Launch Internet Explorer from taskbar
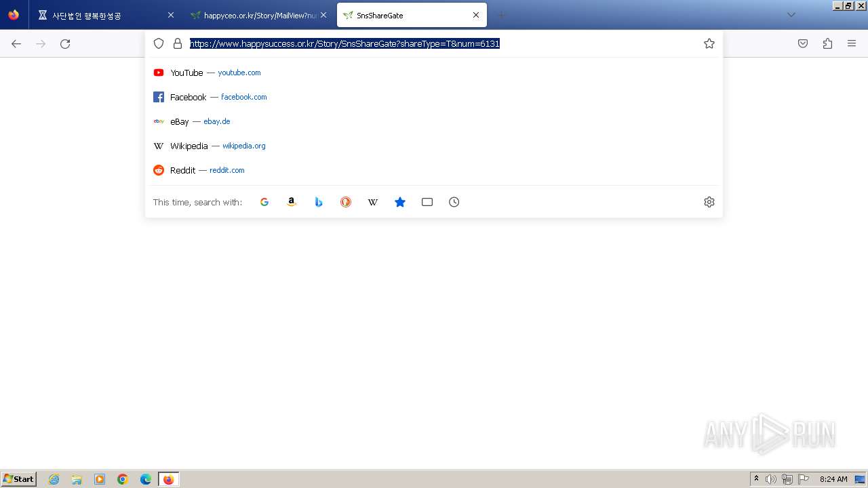The image size is (868, 488). click(x=54, y=479)
